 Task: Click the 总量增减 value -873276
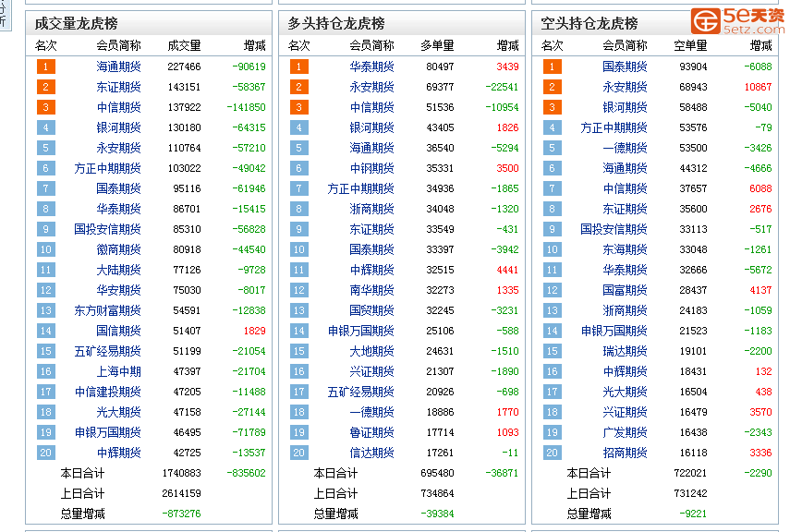[x=181, y=514]
